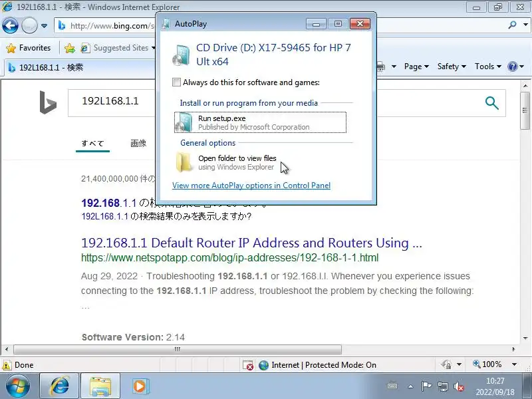532x399 pixels.
Task: Show hidden tray icons arrow
Action: (x=410, y=386)
